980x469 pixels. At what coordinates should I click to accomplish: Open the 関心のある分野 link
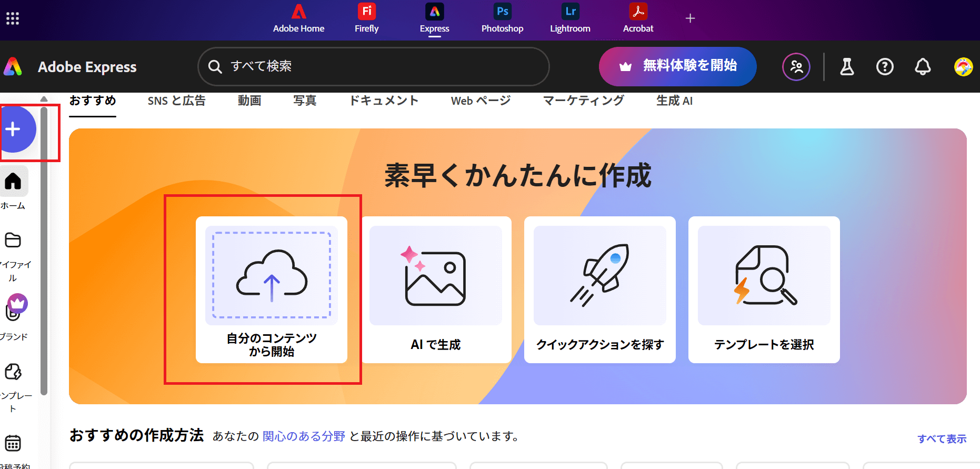304,436
